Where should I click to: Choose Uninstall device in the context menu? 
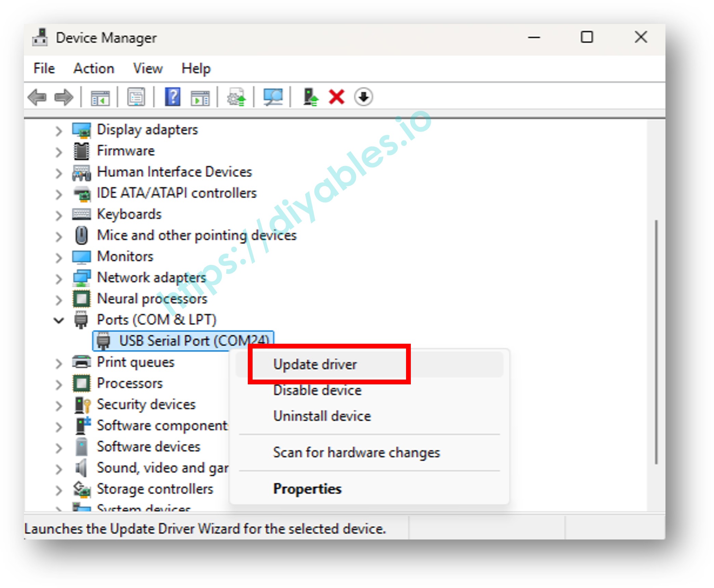tap(322, 416)
